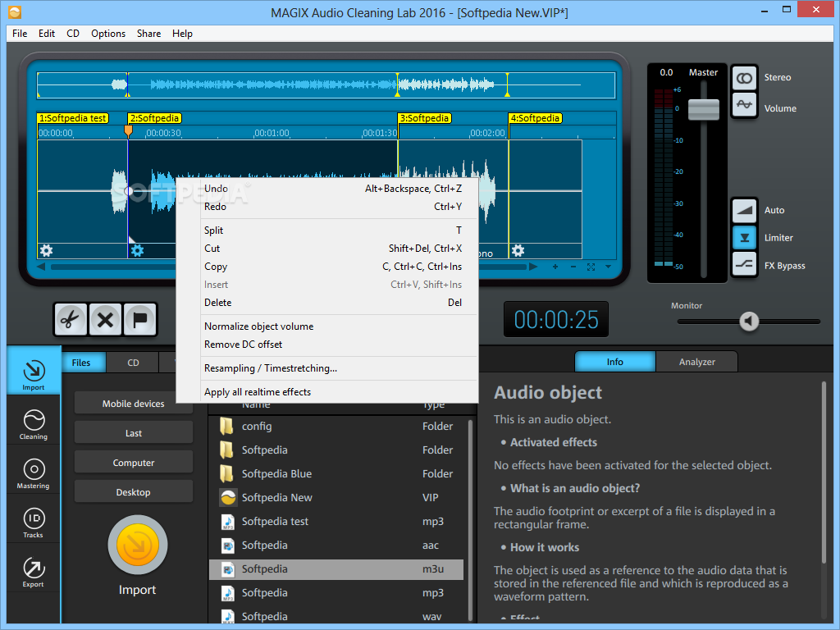The height and width of the screenshot is (630, 840).
Task: Open the Cleaning sidebar section
Action: click(34, 424)
